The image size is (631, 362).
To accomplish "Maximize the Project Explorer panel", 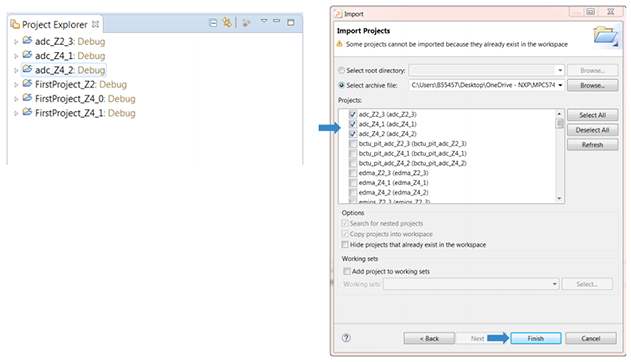I will tap(291, 23).
